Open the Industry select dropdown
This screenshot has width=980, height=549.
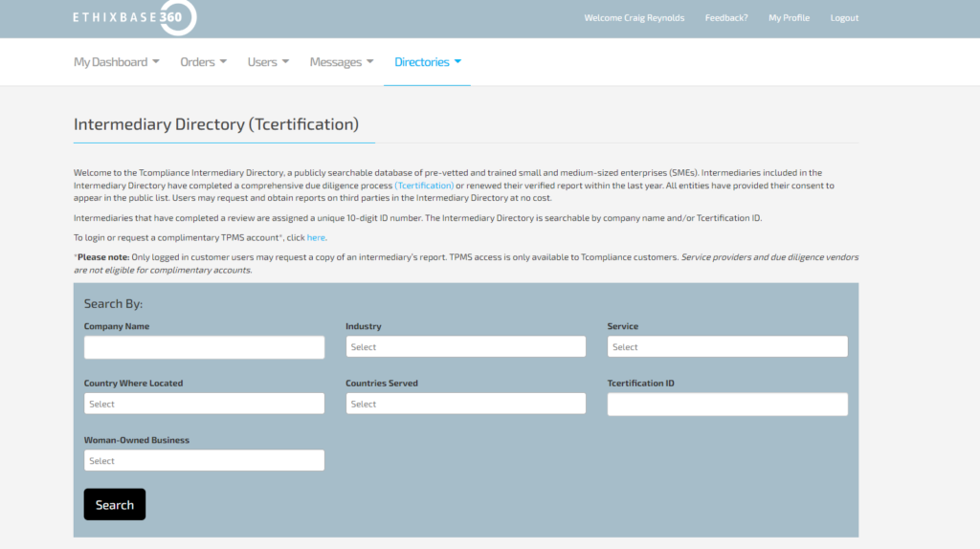(x=466, y=346)
